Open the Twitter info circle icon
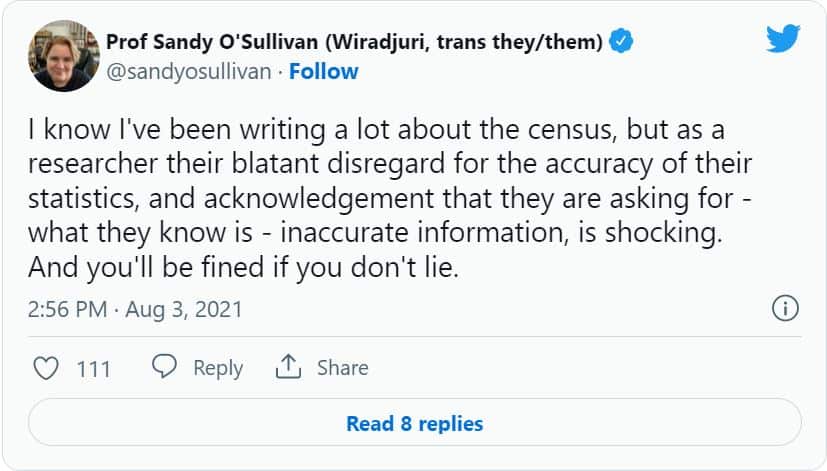 (x=786, y=309)
